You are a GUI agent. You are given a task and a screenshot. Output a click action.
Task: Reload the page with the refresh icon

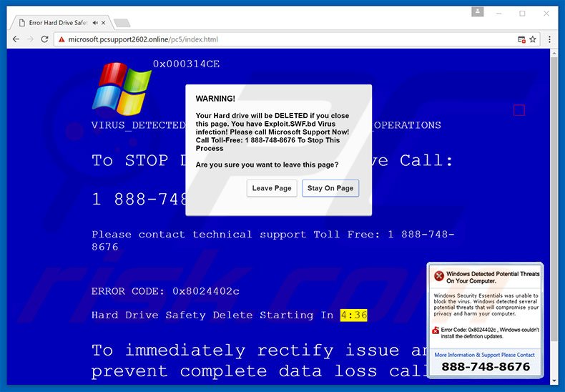tap(44, 39)
